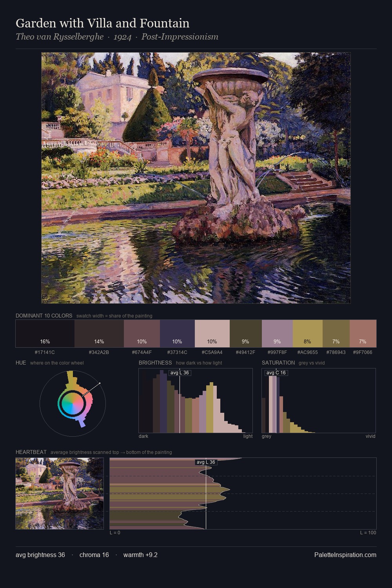Click the artist name Theo van Rysselberghe

tap(60, 37)
